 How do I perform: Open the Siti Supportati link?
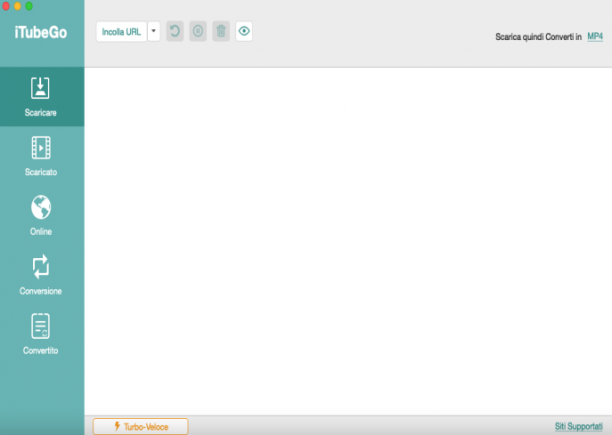pyautogui.click(x=578, y=426)
